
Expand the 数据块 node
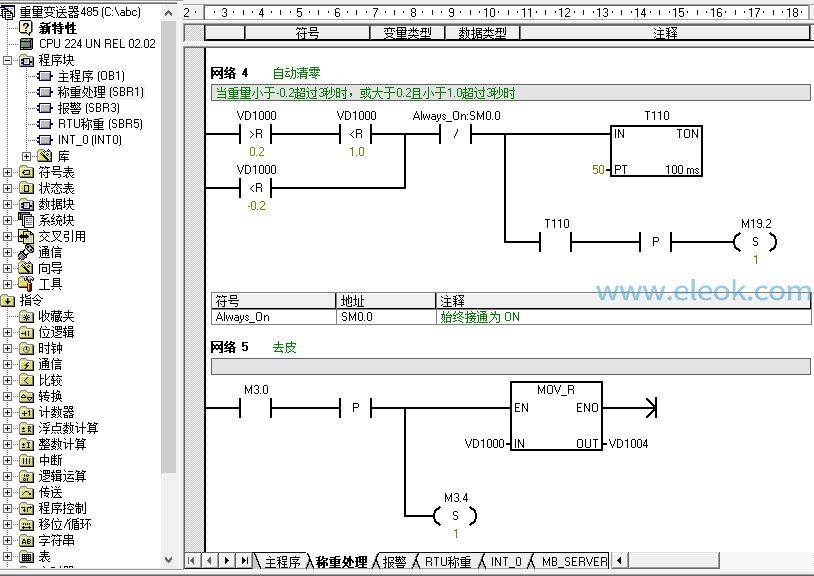(7, 204)
